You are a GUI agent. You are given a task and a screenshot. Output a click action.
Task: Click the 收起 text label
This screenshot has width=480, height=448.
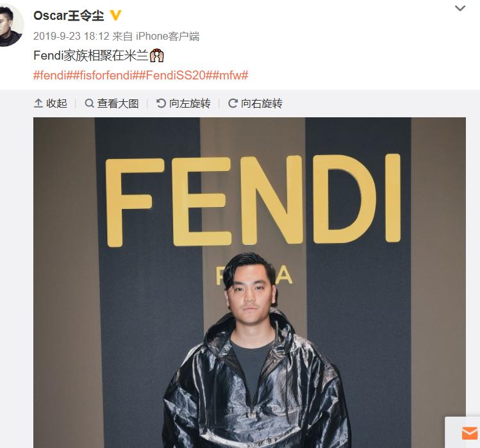(x=56, y=103)
